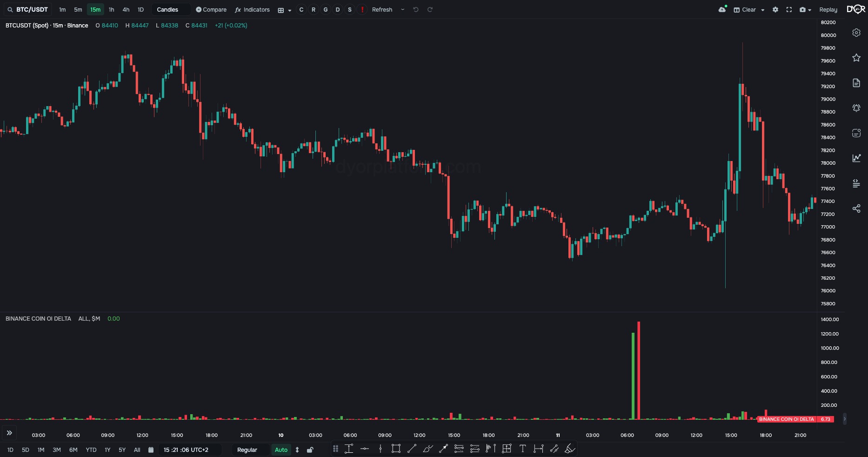Open the hexagon settings icon in right sidebar
The image size is (868, 457).
[856, 33]
